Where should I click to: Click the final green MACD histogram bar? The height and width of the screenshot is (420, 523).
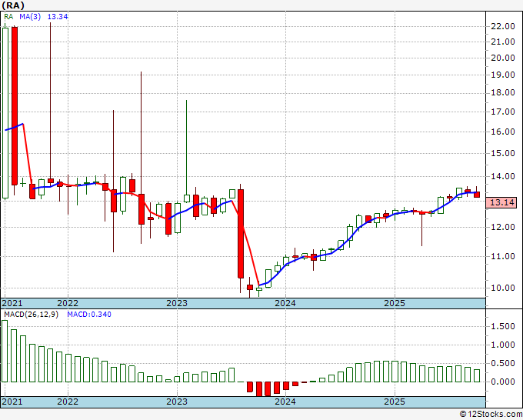(477, 375)
